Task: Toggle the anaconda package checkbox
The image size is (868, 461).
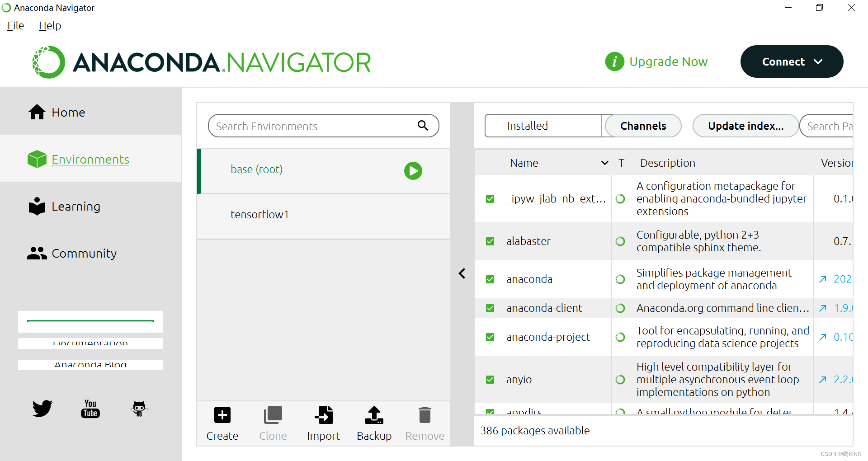Action: (490, 279)
